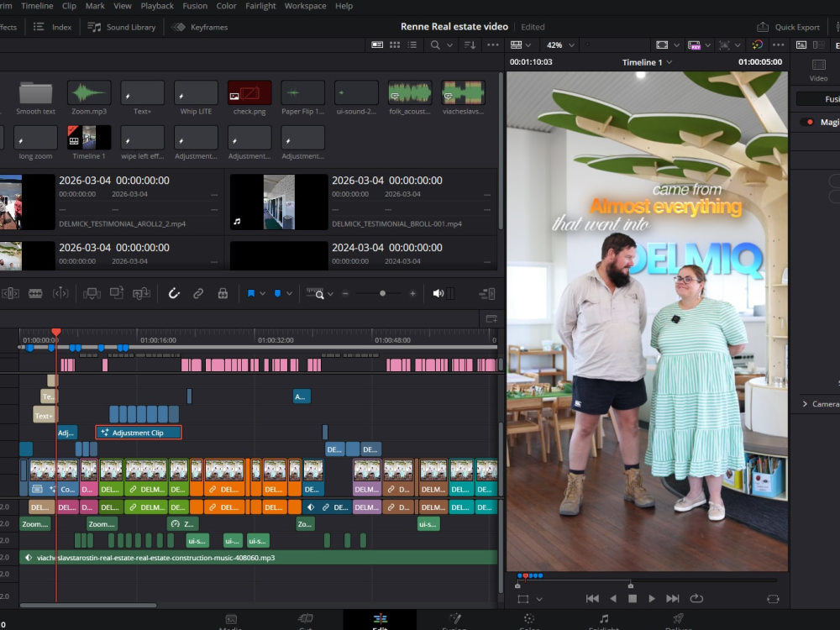Toggle Linked Selection chain icon
Viewport: 840px width, 630px height.
click(x=198, y=293)
